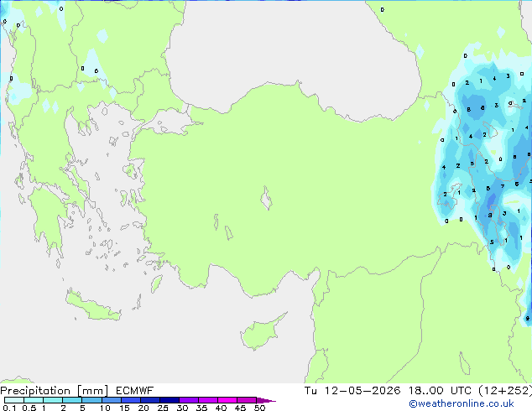Click the '40' legend value

click(x=221, y=408)
